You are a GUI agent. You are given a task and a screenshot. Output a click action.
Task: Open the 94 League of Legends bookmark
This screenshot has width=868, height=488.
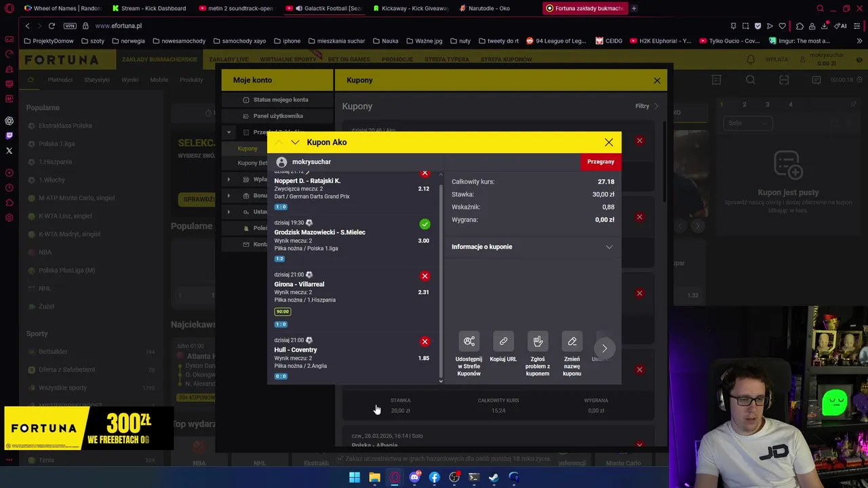pyautogui.click(x=556, y=41)
